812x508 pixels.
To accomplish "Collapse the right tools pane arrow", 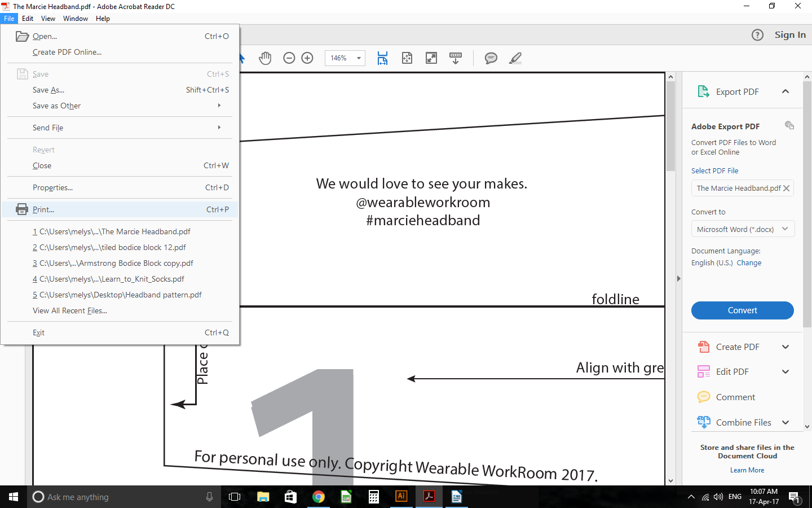I will click(x=678, y=278).
